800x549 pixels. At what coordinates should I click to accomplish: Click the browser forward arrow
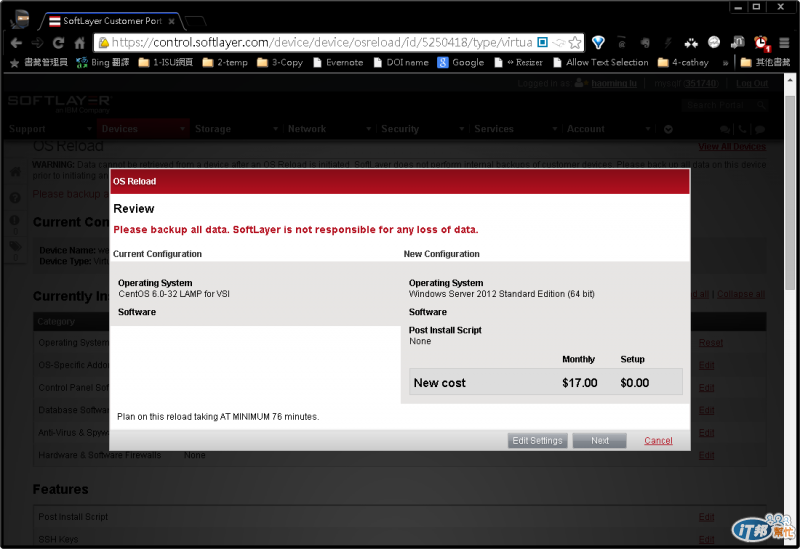pyautogui.click(x=37, y=43)
